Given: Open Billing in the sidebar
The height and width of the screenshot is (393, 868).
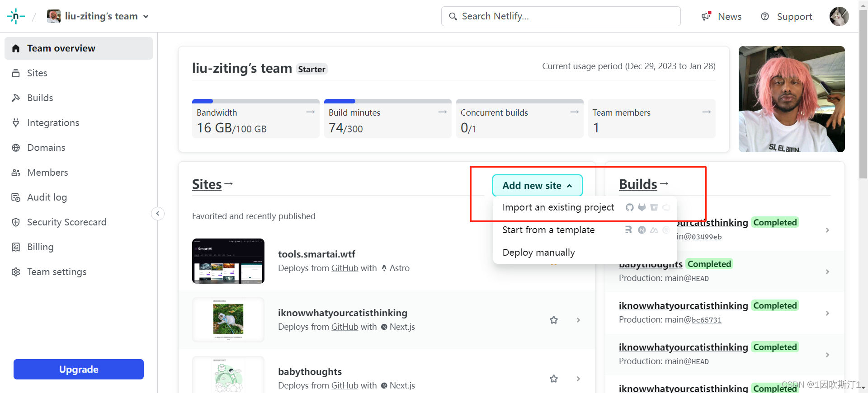Looking at the screenshot, I should point(79,247).
